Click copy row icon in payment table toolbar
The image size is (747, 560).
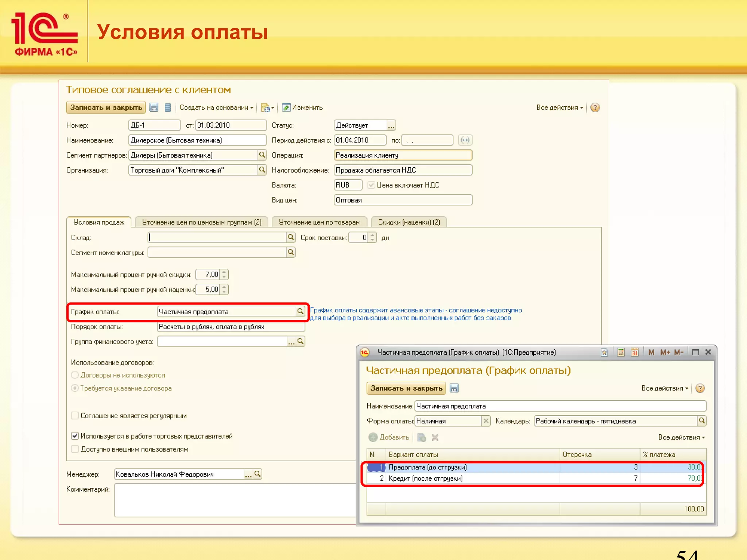click(x=421, y=437)
